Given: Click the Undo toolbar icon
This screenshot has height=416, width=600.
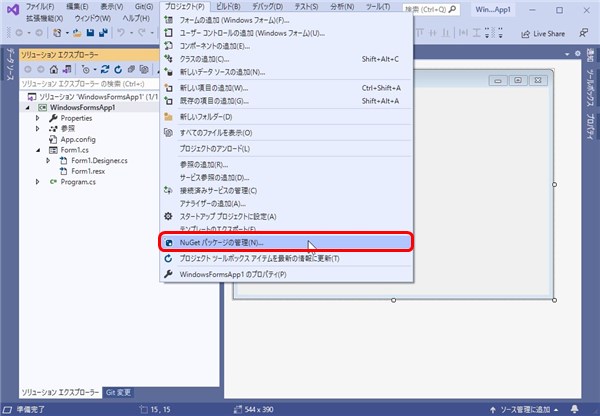Looking at the screenshot, I should [121, 33].
